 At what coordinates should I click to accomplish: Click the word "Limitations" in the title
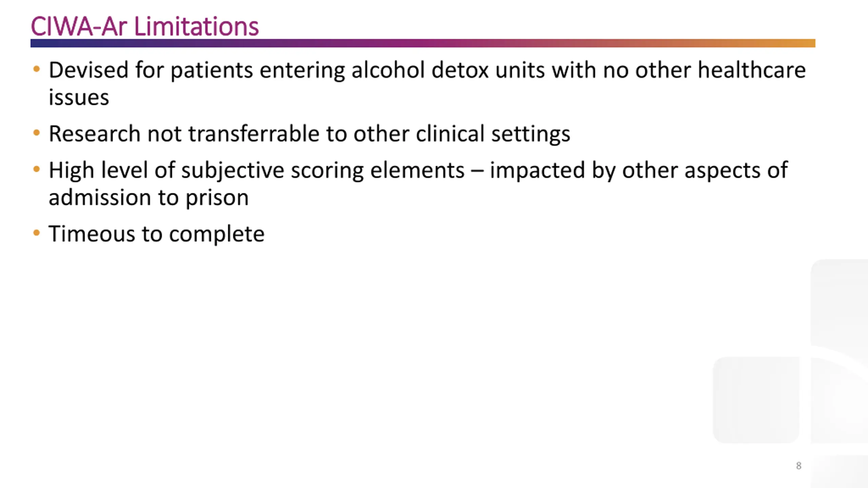click(x=197, y=26)
